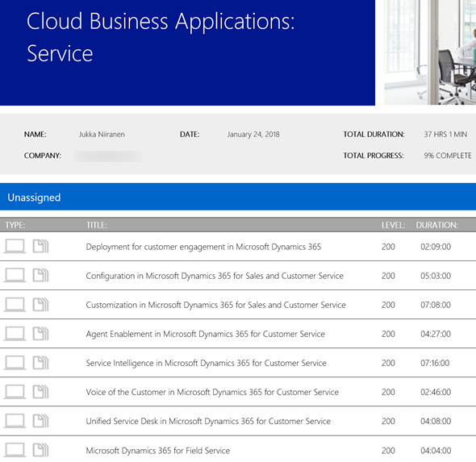Click the blurred company name field
476x462 pixels.
point(108,156)
